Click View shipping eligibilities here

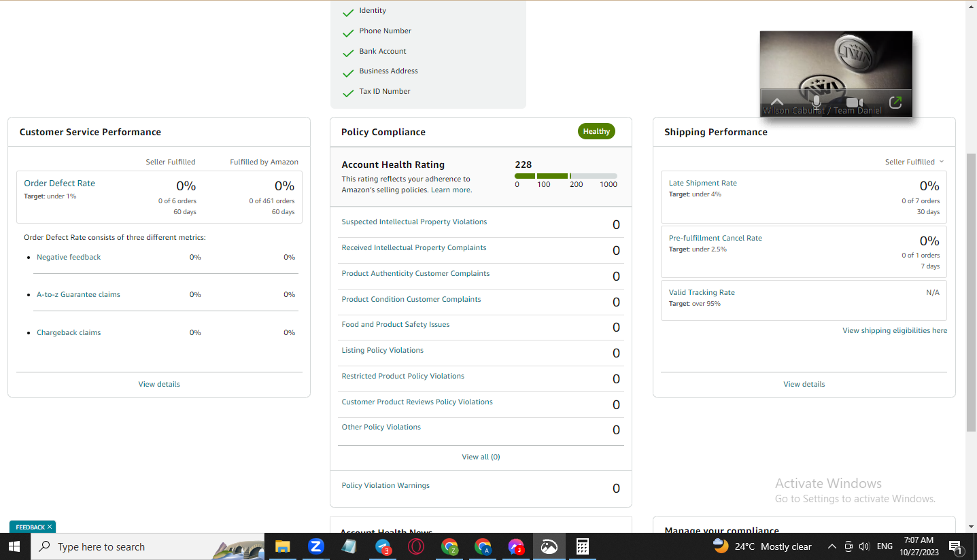point(895,330)
